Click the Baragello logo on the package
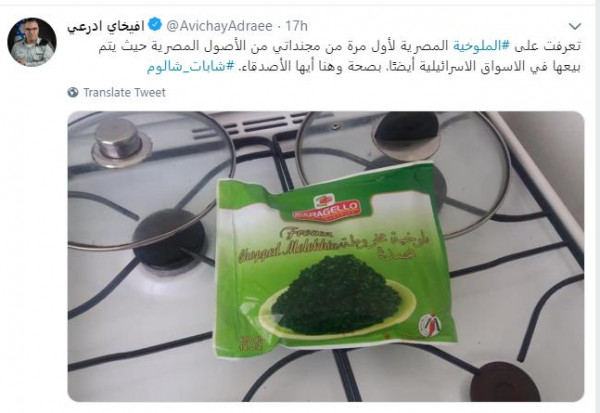Viewport: 600px width, 413px height. [326, 207]
